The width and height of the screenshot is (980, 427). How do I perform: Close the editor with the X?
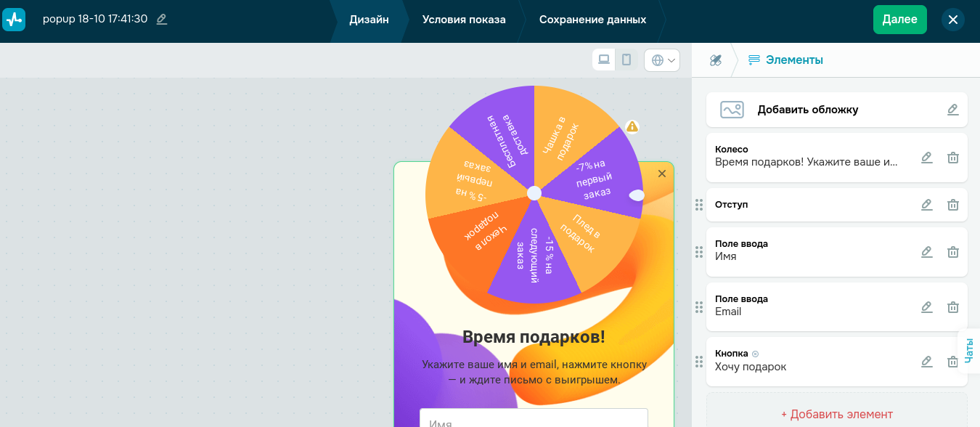click(x=953, y=20)
